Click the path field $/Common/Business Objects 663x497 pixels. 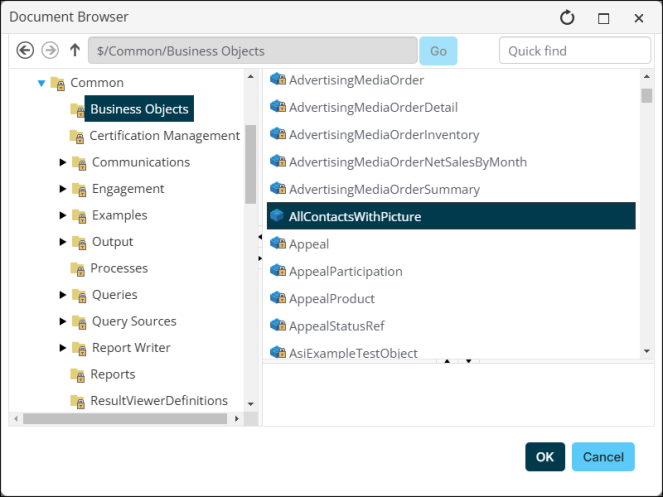(x=253, y=51)
